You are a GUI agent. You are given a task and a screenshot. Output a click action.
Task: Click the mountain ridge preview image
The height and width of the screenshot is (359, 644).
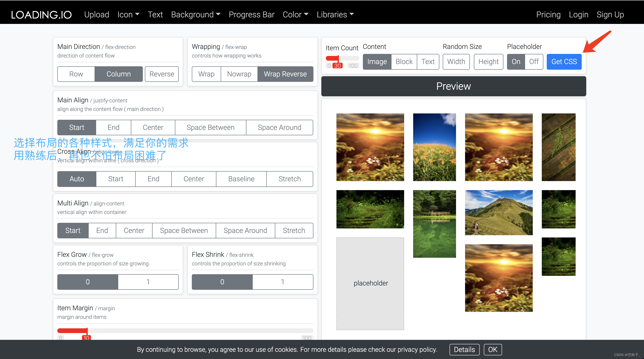(x=498, y=212)
